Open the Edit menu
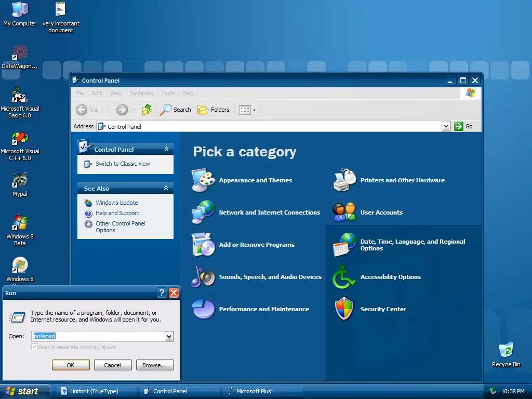The width and height of the screenshot is (532, 399). coord(97,93)
